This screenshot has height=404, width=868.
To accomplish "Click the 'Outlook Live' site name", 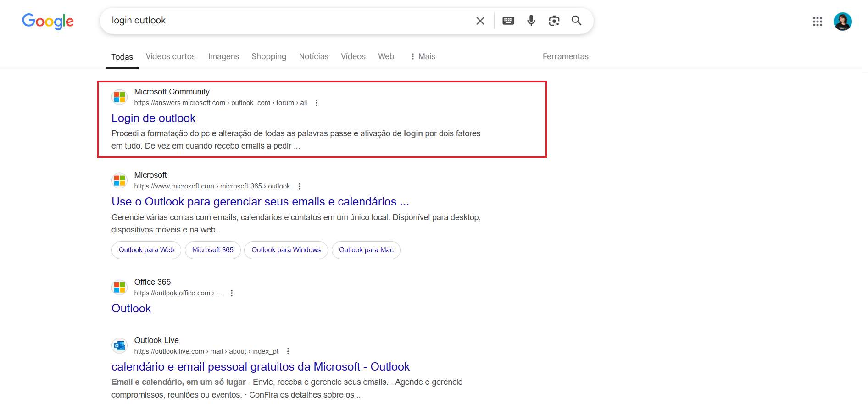I will pyautogui.click(x=156, y=340).
